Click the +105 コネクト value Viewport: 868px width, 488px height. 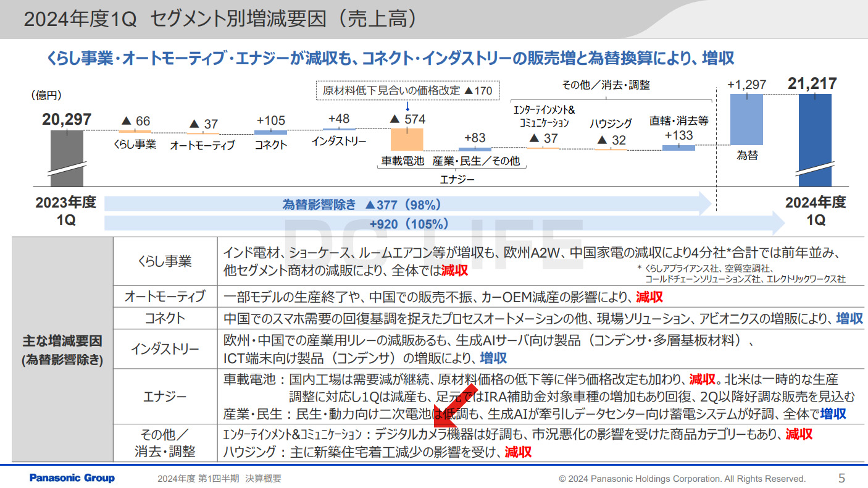270,120
